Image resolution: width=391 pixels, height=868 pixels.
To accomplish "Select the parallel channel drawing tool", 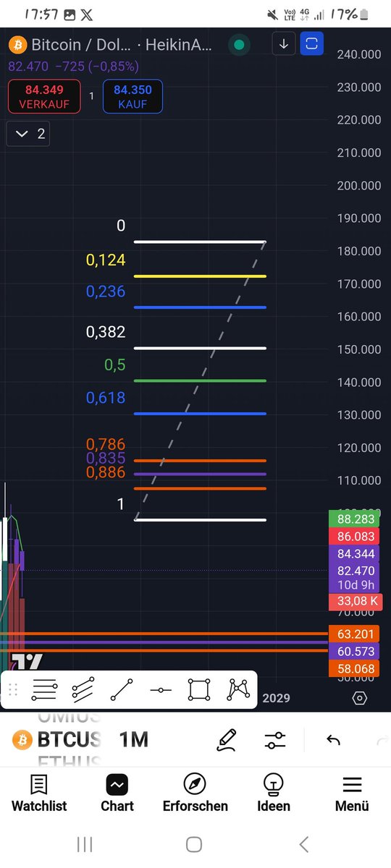I will tap(83, 689).
